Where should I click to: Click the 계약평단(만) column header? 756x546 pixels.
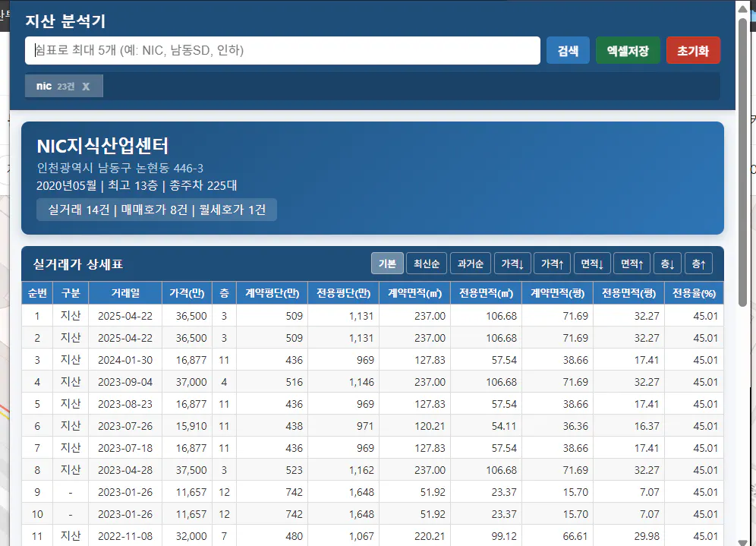coord(272,293)
